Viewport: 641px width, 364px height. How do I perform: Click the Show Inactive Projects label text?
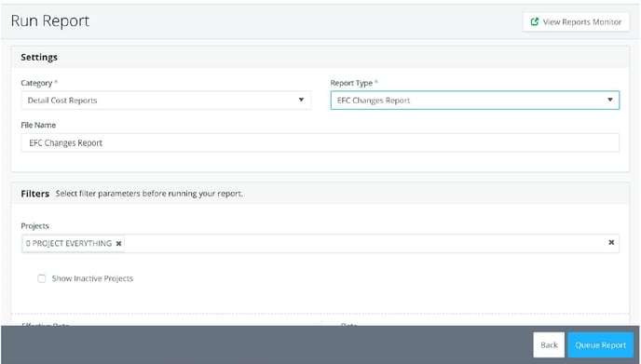click(92, 278)
